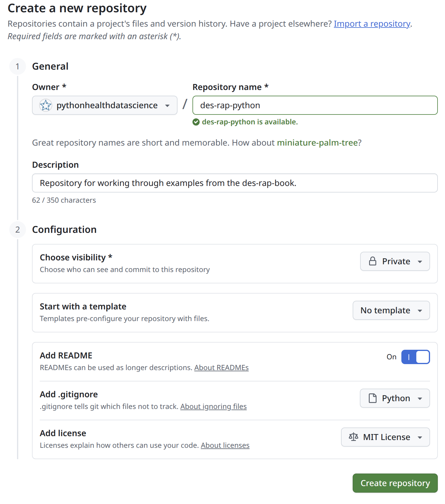
Task: Follow the Import a repository link
Action: tap(372, 24)
